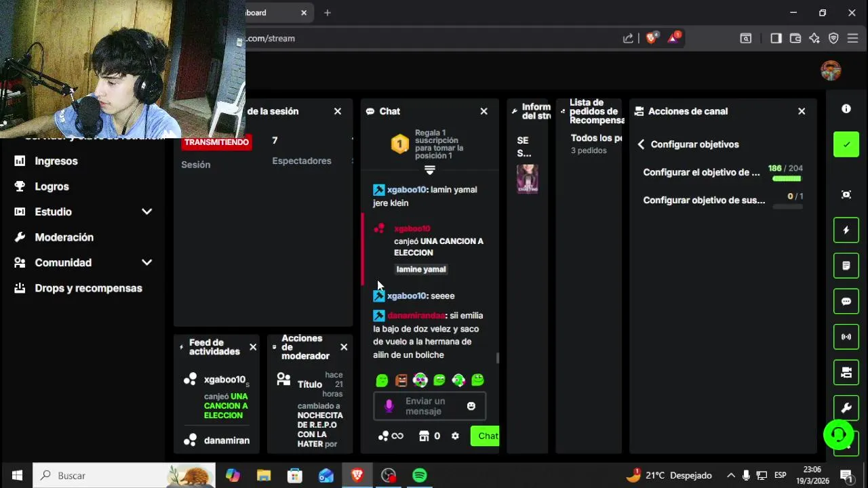Screen dimensions: 868x488
Task: Send message with green Chat button
Action: [x=486, y=436]
